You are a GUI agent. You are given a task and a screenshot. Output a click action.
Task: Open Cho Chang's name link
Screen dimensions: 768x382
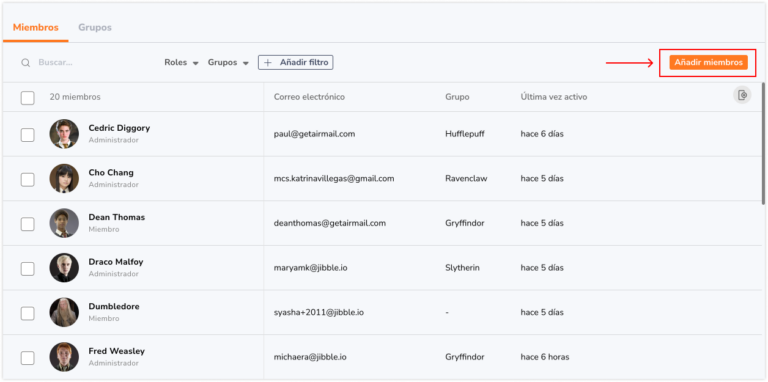pyautogui.click(x=111, y=173)
